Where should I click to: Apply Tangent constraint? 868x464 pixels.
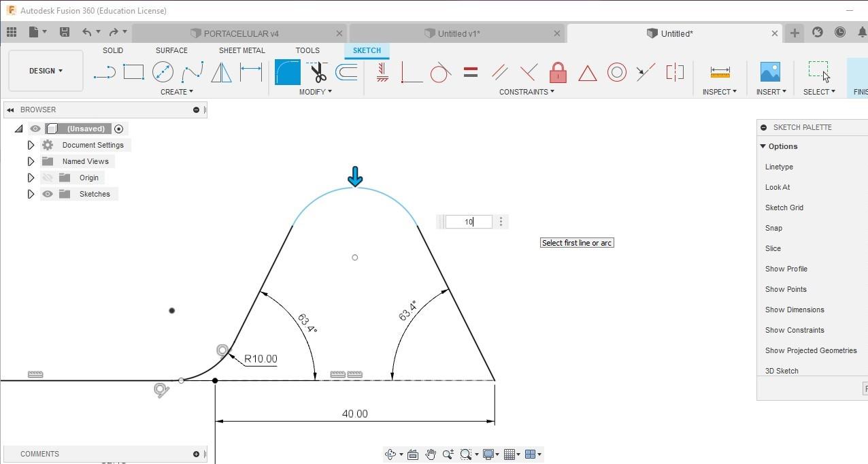[441, 71]
